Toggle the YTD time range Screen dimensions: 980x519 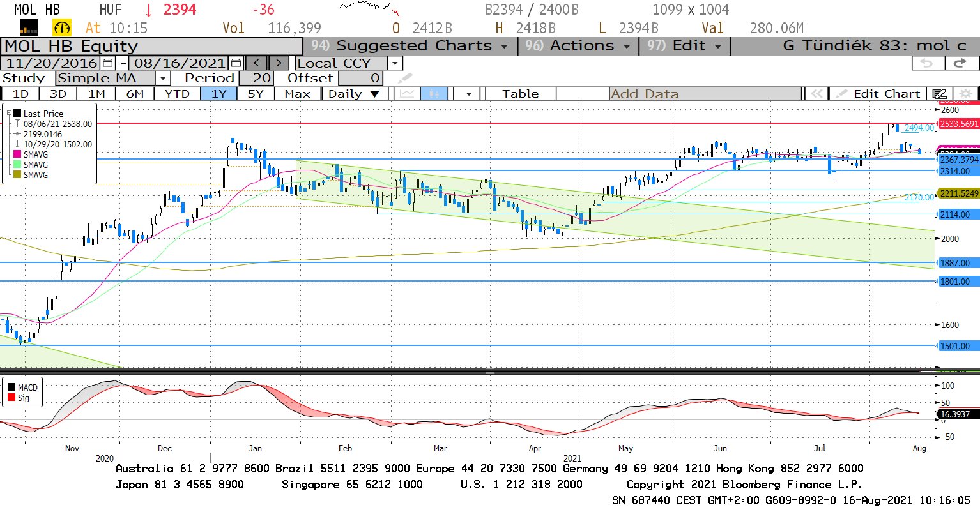(x=177, y=94)
